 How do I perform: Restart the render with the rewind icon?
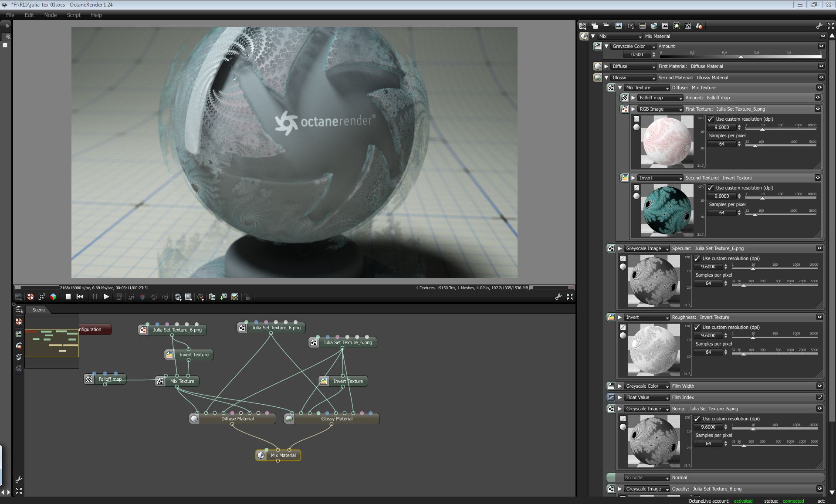[80, 297]
